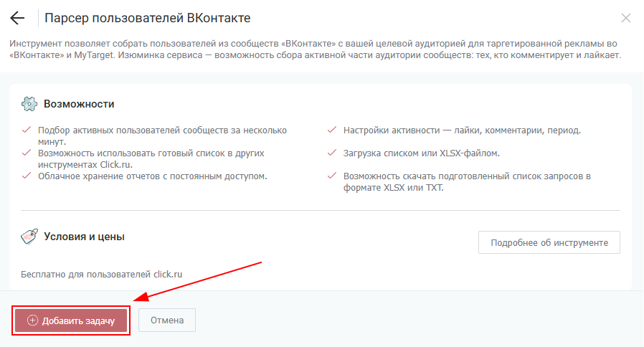
Task: Click the gear icon beside Возможности
Action: [29, 104]
